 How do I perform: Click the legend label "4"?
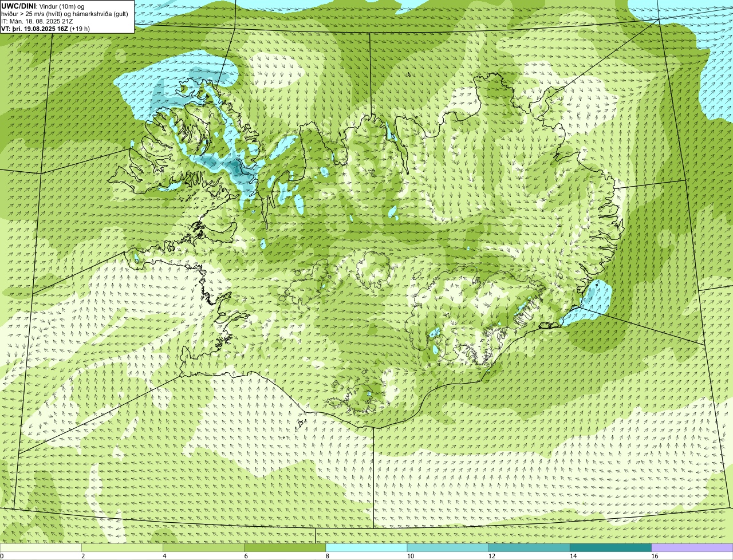click(164, 556)
